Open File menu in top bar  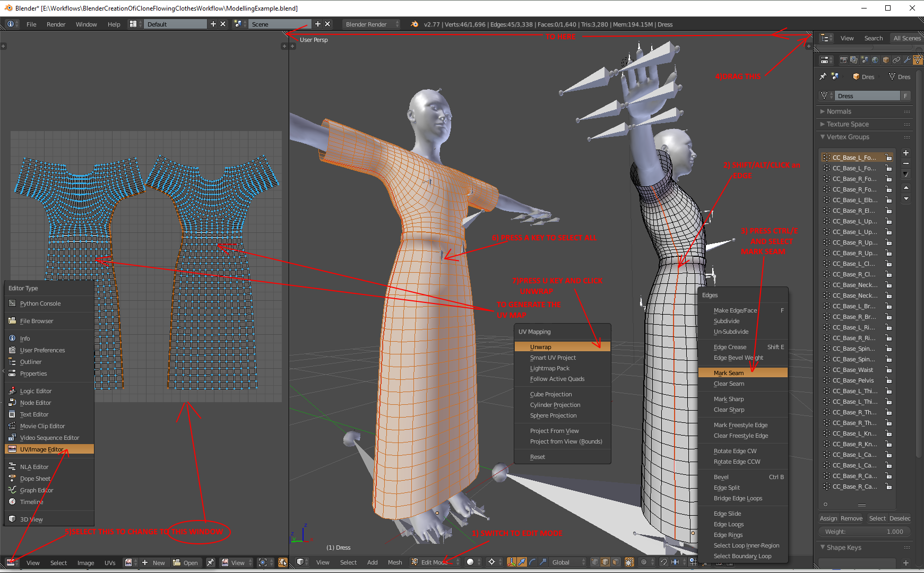tap(31, 24)
